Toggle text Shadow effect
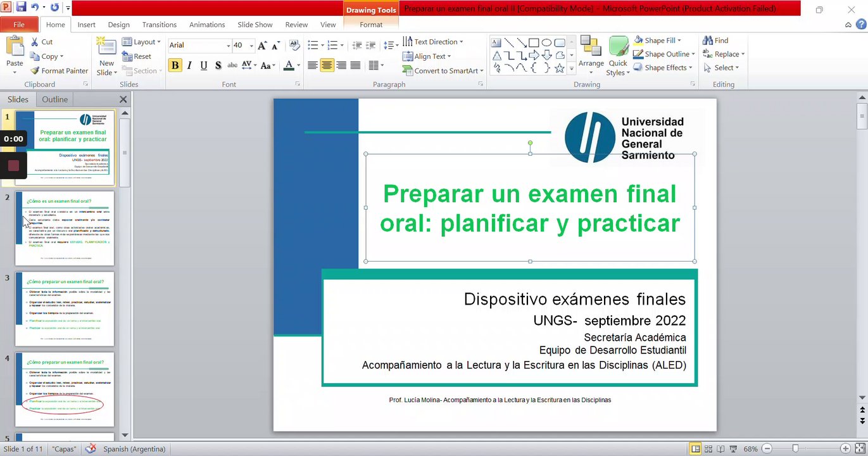 (x=218, y=65)
